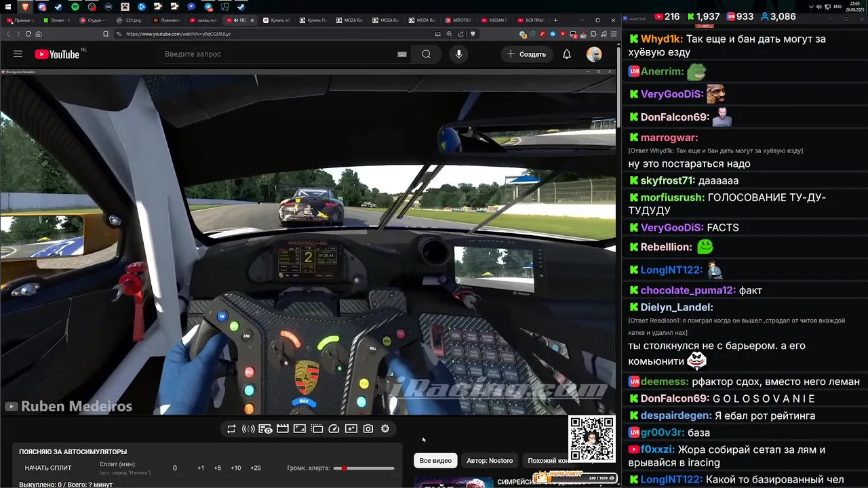
Task: Open the on-screen keyboard in search box
Action: [x=402, y=54]
